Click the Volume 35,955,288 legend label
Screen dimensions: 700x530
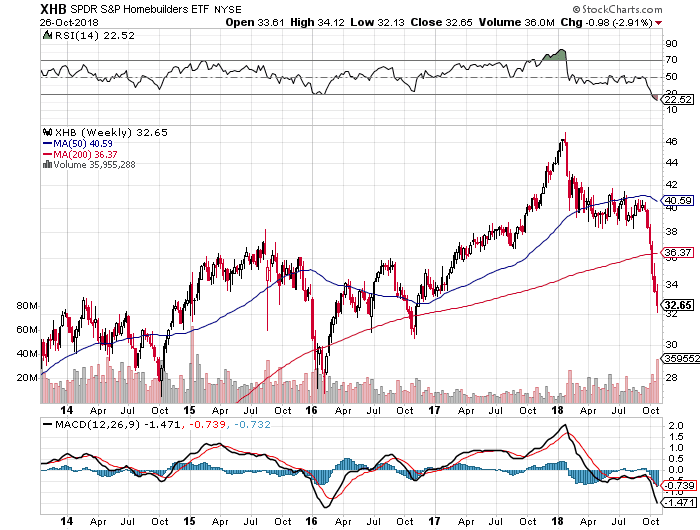[x=94, y=165]
